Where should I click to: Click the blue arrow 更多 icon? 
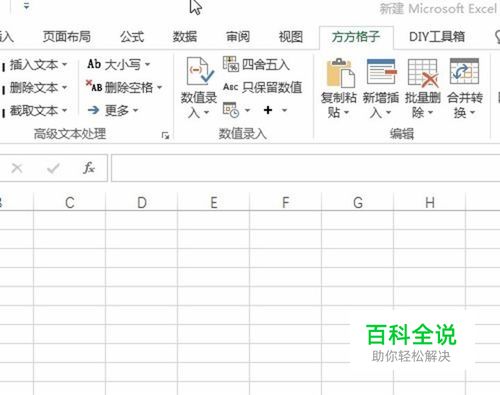click(94, 110)
